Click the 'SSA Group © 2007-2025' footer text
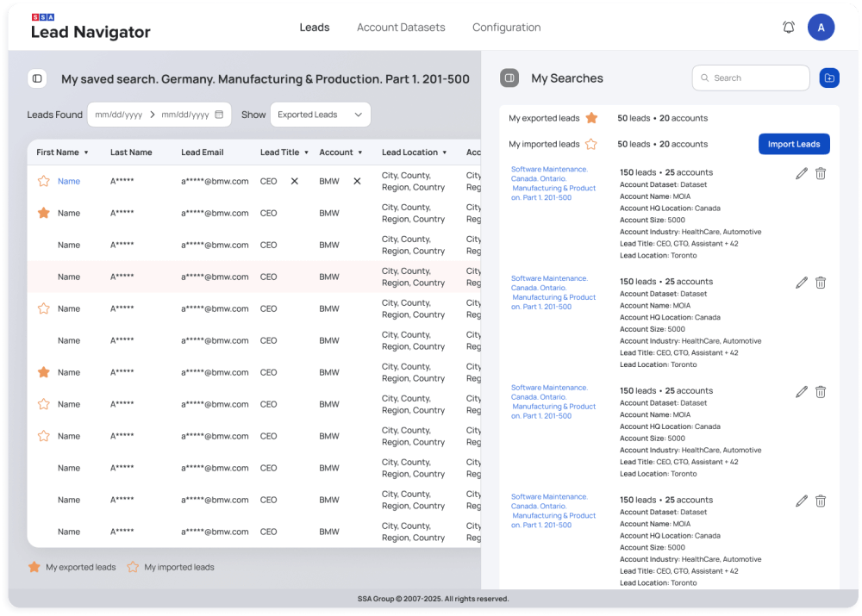 coord(434,599)
